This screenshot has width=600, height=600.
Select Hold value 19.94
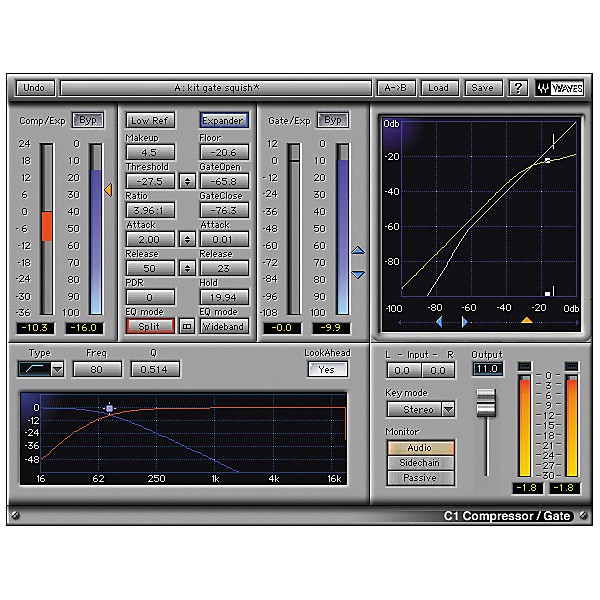[x=224, y=297]
